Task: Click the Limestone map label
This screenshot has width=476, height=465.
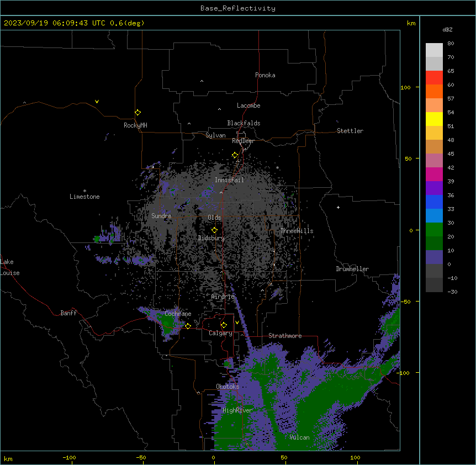Action: [84, 197]
